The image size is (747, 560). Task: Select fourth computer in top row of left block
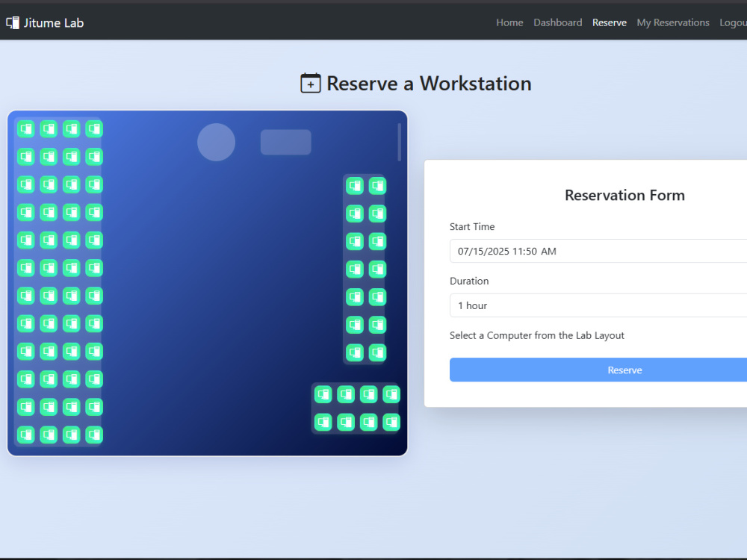coord(94,128)
